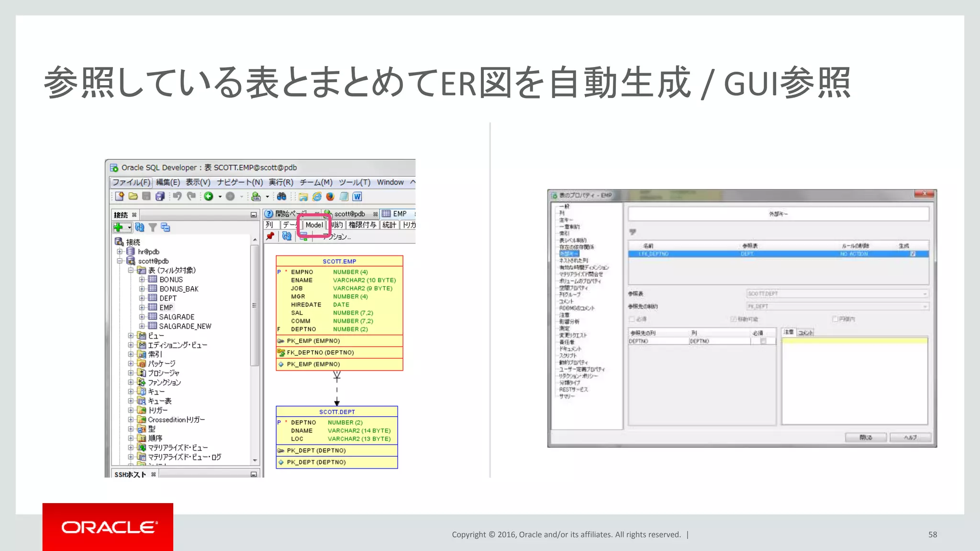Click the filter icon in table properties dialog

pyautogui.click(x=633, y=232)
